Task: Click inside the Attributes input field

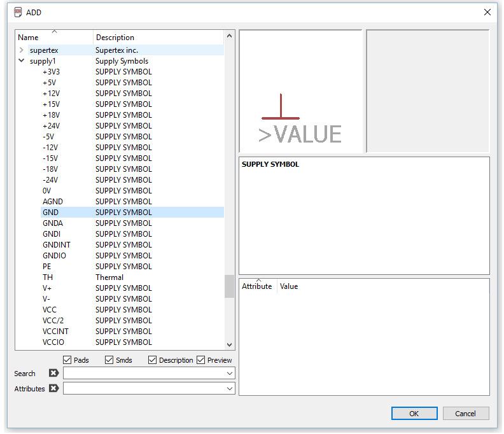Action: coord(149,389)
